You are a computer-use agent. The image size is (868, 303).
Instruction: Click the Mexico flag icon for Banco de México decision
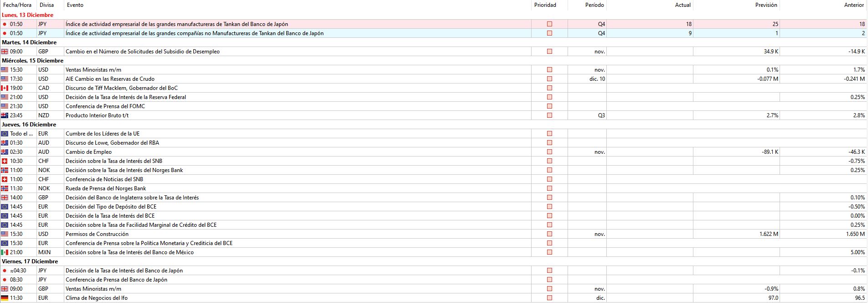[x=5, y=252]
